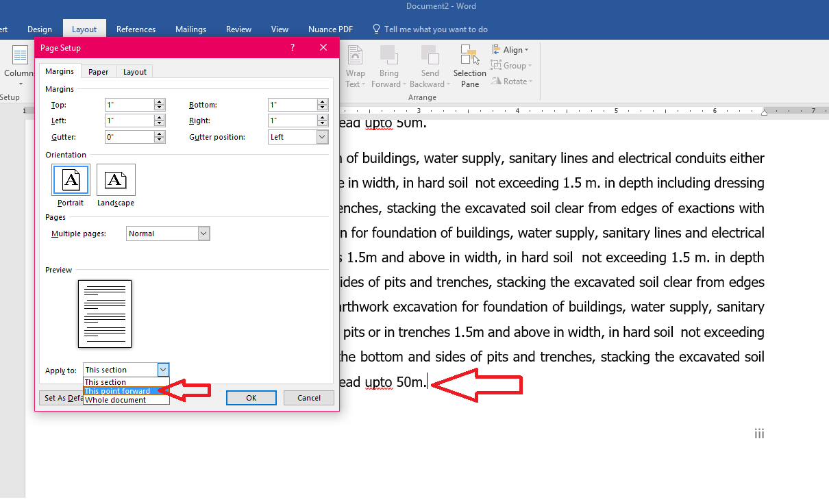Screen dimensions: 829x504
Task: Open the References ribbon tab
Action: (136, 29)
